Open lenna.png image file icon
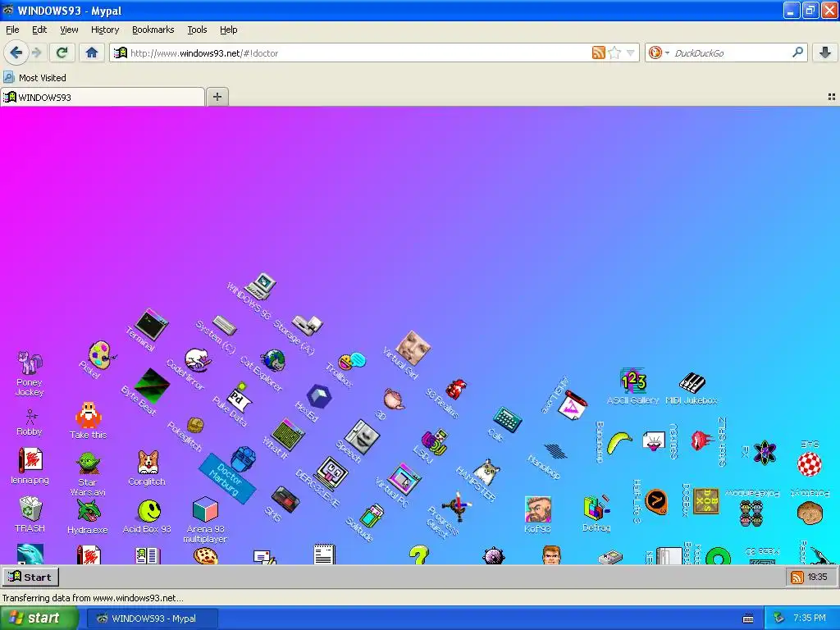The width and height of the screenshot is (840, 630). pos(30,466)
